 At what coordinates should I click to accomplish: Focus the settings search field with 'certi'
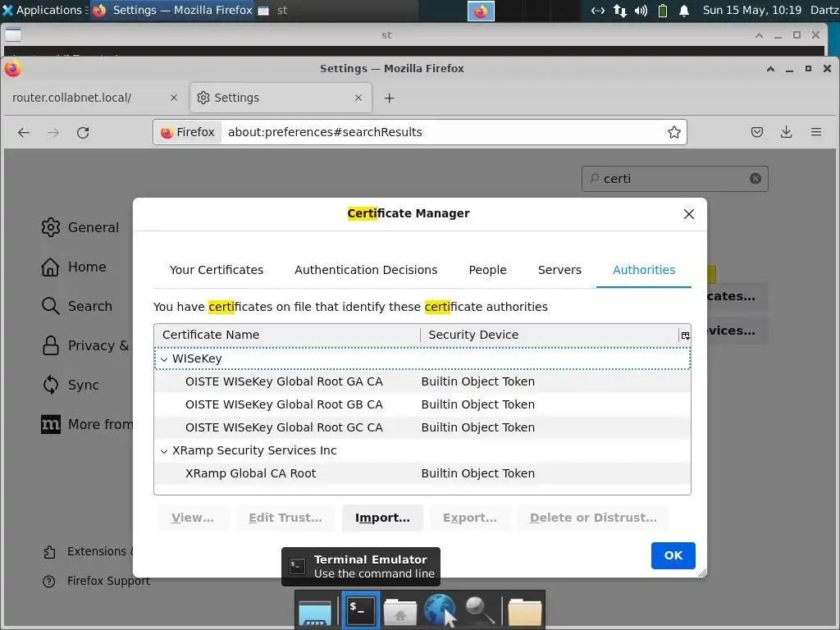coord(674,178)
